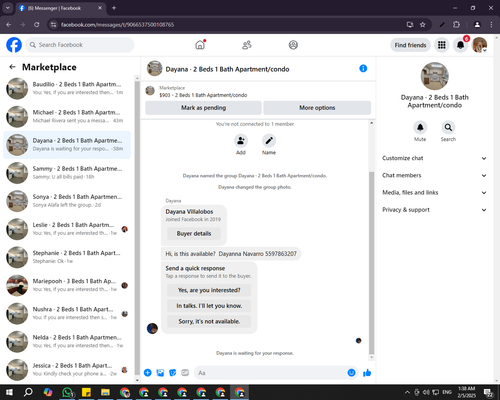Image resolution: width=500 pixels, height=400 pixels.
Task: Click the Name pencil icon
Action: (x=269, y=141)
